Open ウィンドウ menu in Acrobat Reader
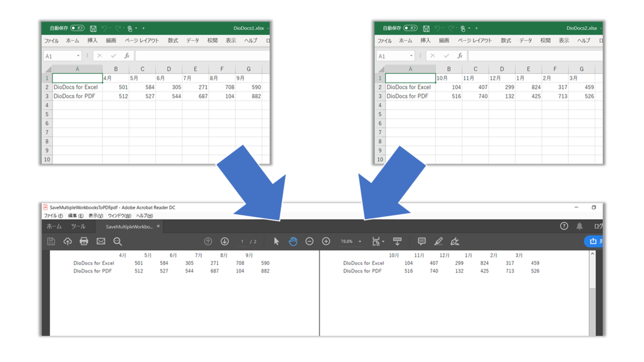 pyautogui.click(x=119, y=216)
